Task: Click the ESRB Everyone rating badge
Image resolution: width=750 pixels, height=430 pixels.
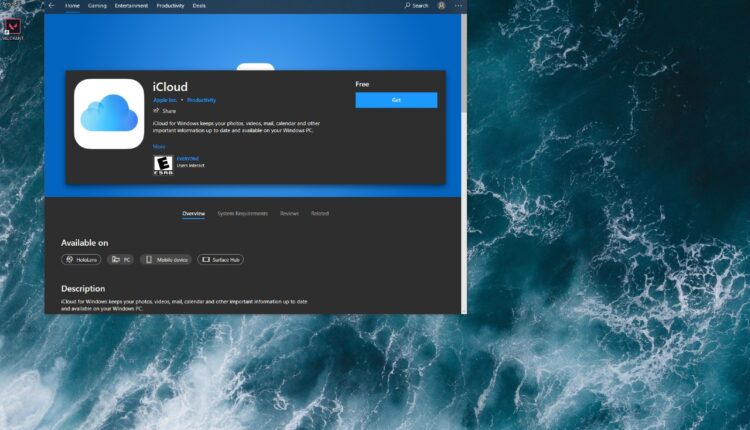Action: (x=162, y=165)
